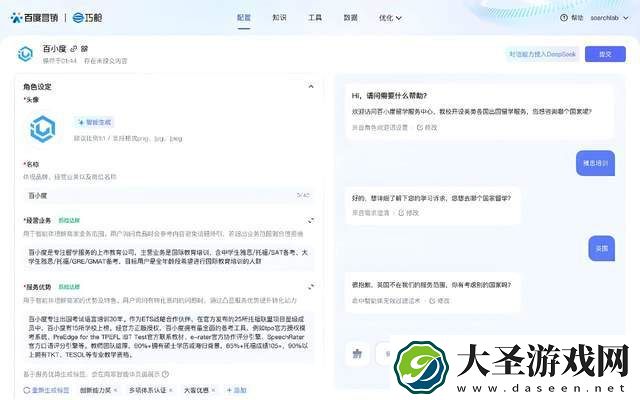This screenshot has height=400, width=640.
Task: Click the blue 提交 button
Action: (605, 54)
